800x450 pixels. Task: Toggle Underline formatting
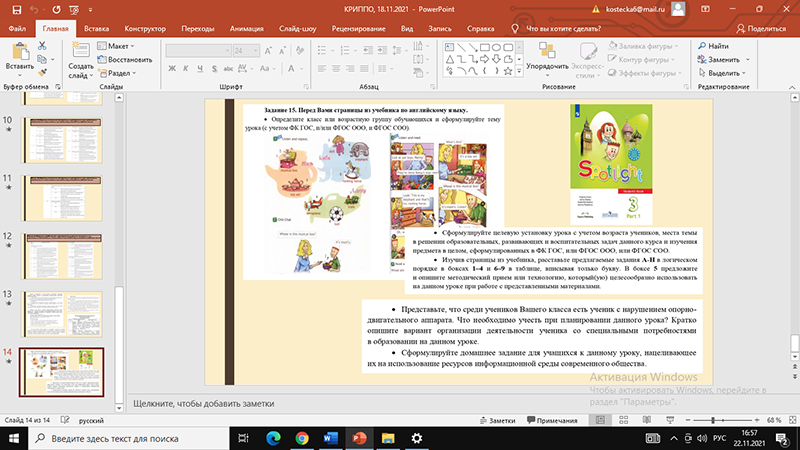[200, 68]
